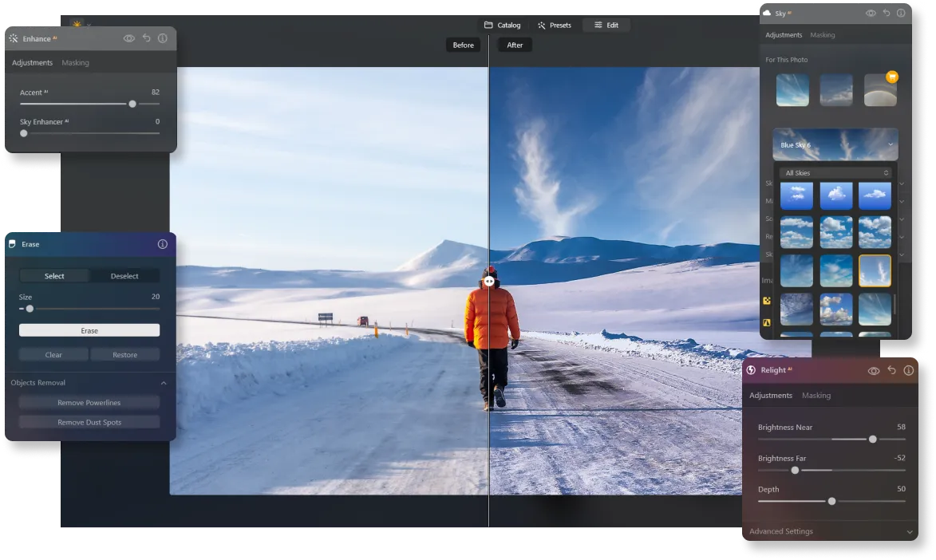Open the Presets tab
Image resolution: width=936 pixels, height=560 pixels.
pyautogui.click(x=555, y=25)
